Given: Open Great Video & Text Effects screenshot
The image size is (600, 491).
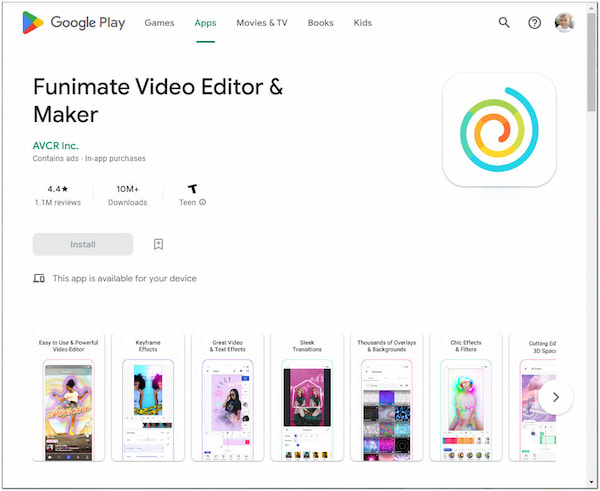Looking at the screenshot, I should point(228,397).
